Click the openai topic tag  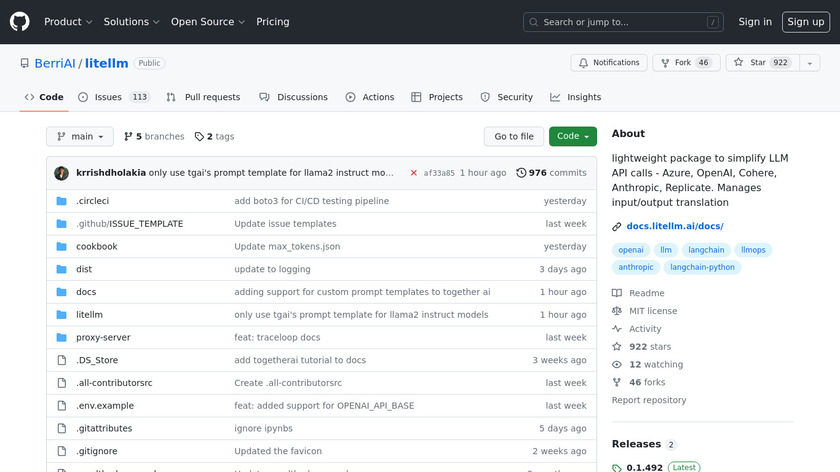631,250
